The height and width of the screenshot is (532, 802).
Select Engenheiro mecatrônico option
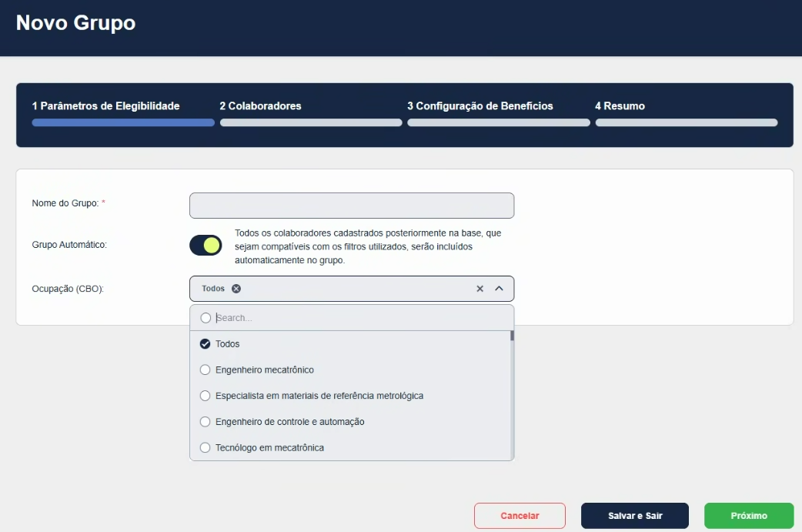point(352,370)
